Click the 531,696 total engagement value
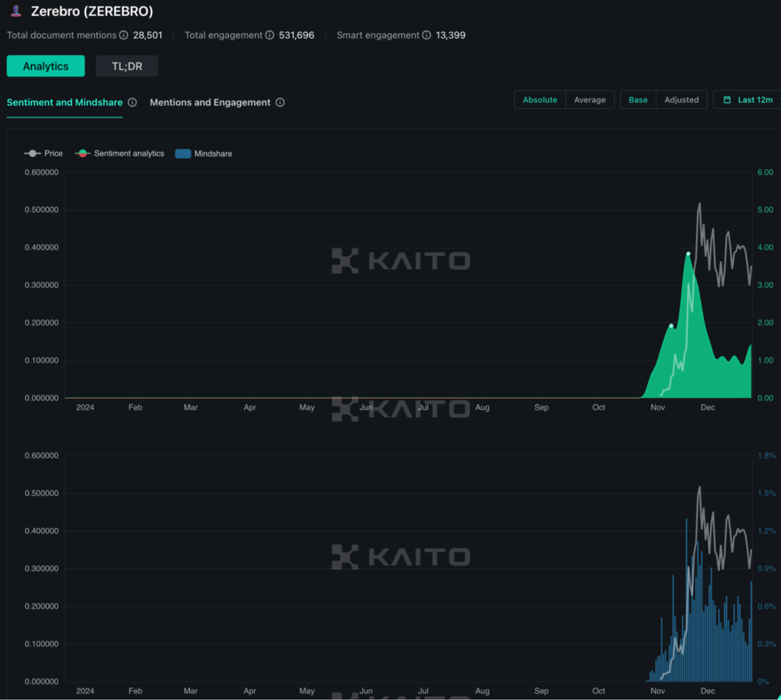The width and height of the screenshot is (781, 700). pyautogui.click(x=297, y=35)
